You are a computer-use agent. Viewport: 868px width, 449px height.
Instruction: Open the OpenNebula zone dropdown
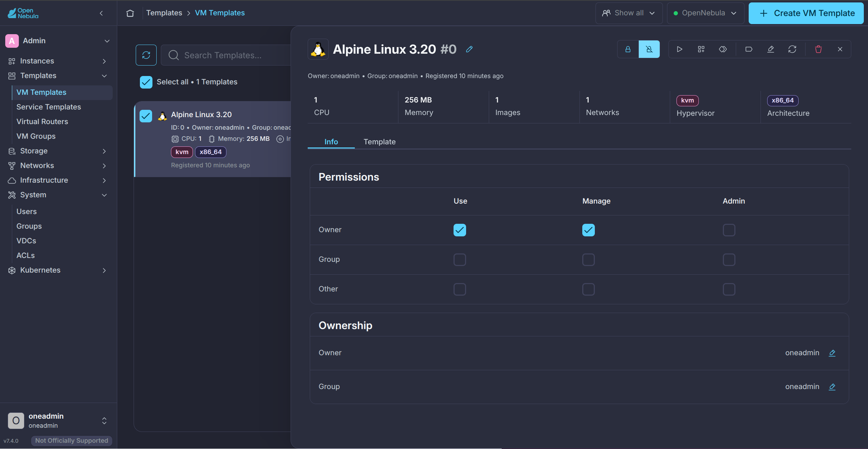(x=705, y=13)
